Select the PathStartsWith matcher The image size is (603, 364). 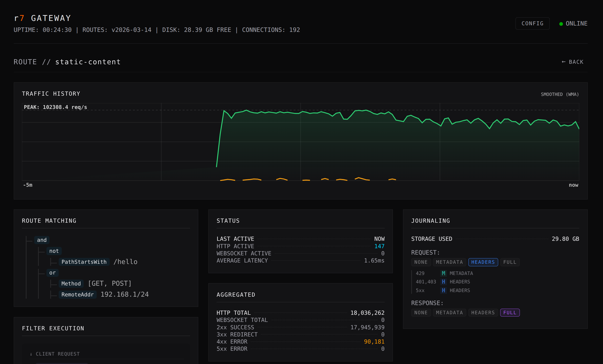[84, 262]
